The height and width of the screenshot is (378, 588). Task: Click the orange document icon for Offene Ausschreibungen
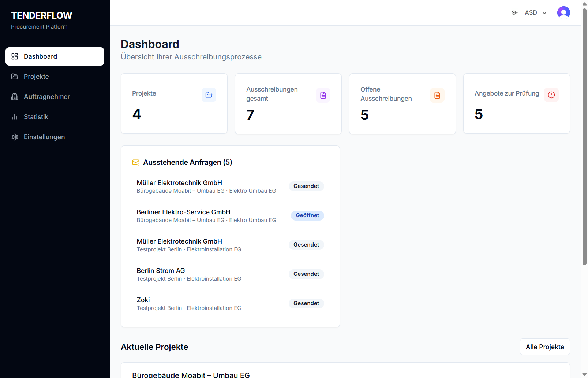click(x=437, y=95)
